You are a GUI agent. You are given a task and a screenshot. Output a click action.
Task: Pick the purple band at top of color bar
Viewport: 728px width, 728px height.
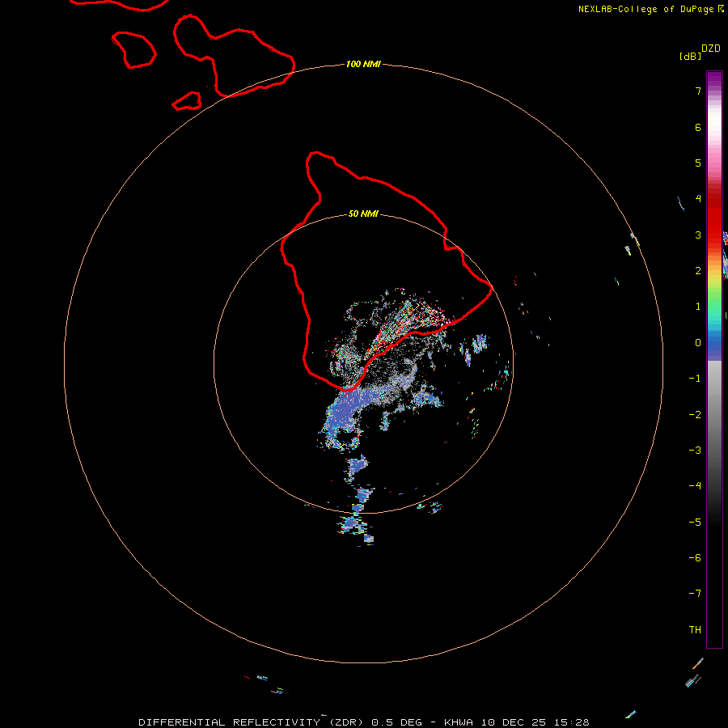[x=714, y=79]
